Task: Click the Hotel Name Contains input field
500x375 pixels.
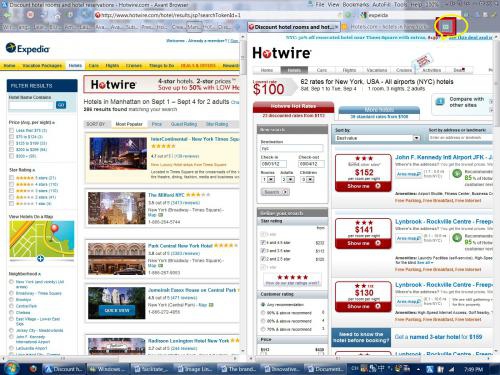Action: pyautogui.click(x=32, y=105)
